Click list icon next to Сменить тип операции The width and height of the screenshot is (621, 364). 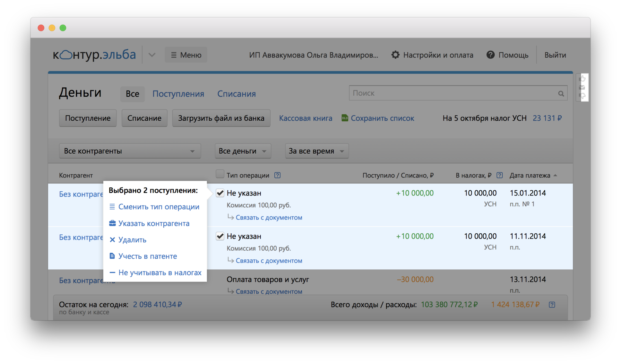click(112, 207)
